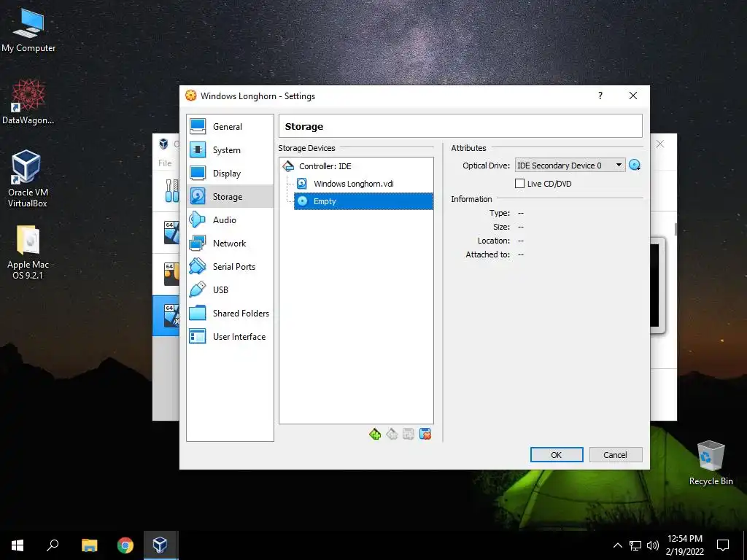Select the Serial Ports category
Image resolution: width=747 pixels, height=560 pixels.
(230, 266)
